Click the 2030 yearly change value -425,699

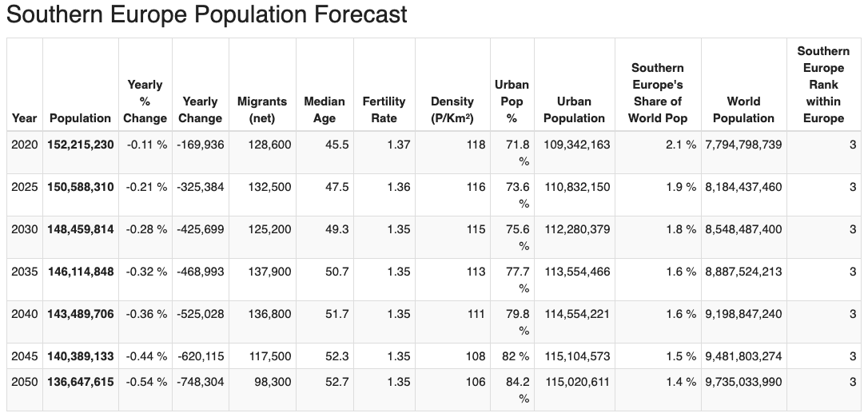200,229
